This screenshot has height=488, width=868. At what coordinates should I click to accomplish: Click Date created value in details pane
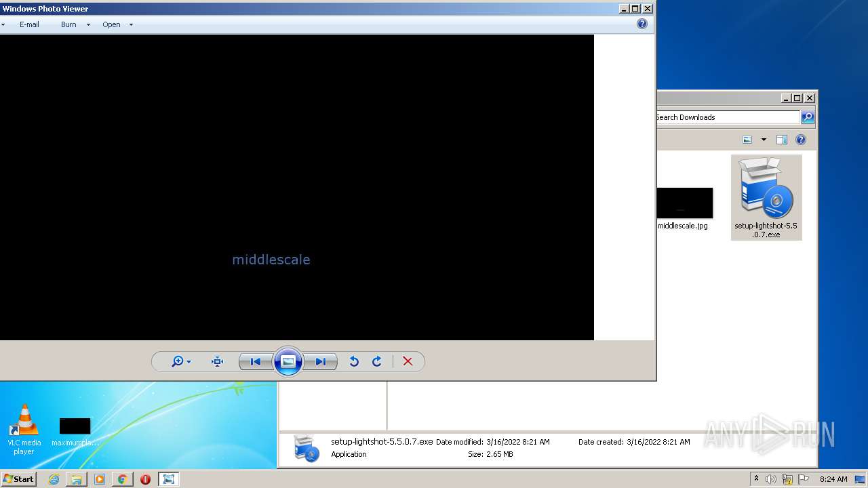(x=658, y=442)
